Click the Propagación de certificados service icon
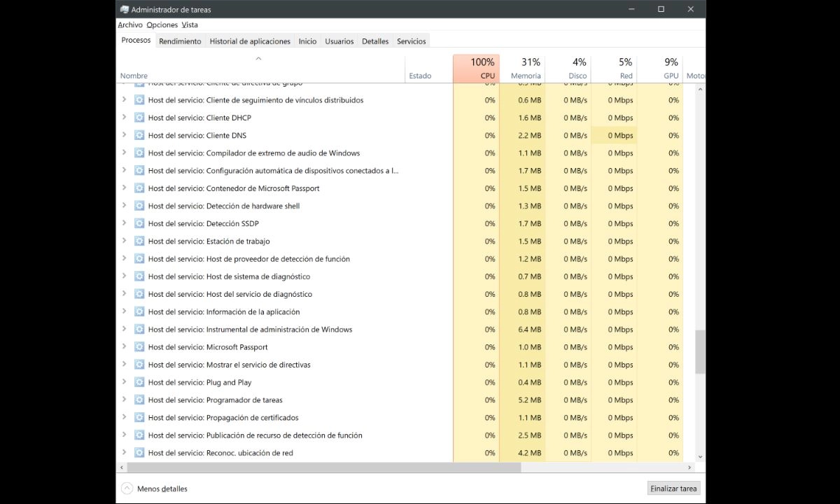The image size is (840, 504). 139,417
